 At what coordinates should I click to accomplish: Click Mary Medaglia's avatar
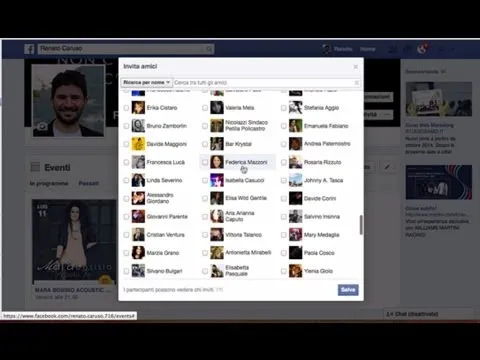point(295,235)
